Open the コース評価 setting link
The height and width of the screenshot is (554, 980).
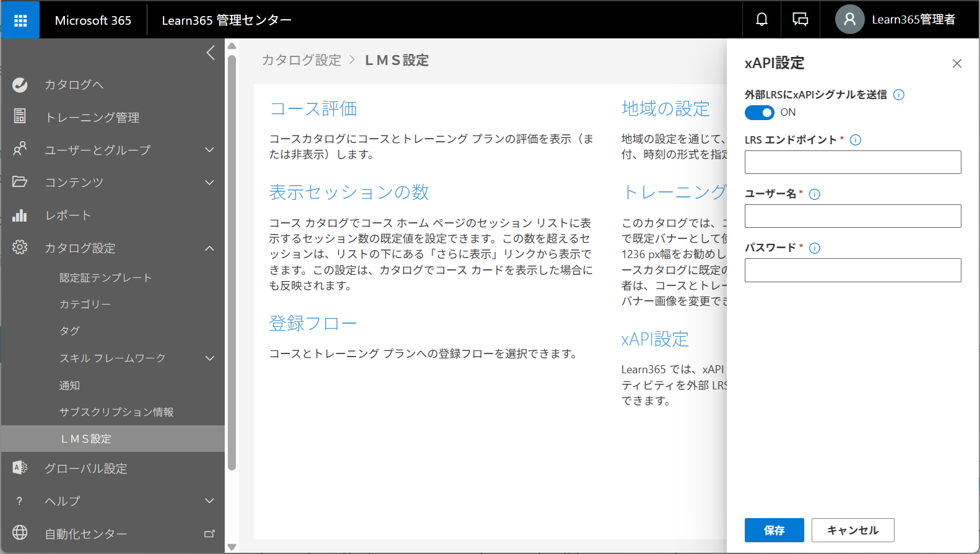coord(313,109)
